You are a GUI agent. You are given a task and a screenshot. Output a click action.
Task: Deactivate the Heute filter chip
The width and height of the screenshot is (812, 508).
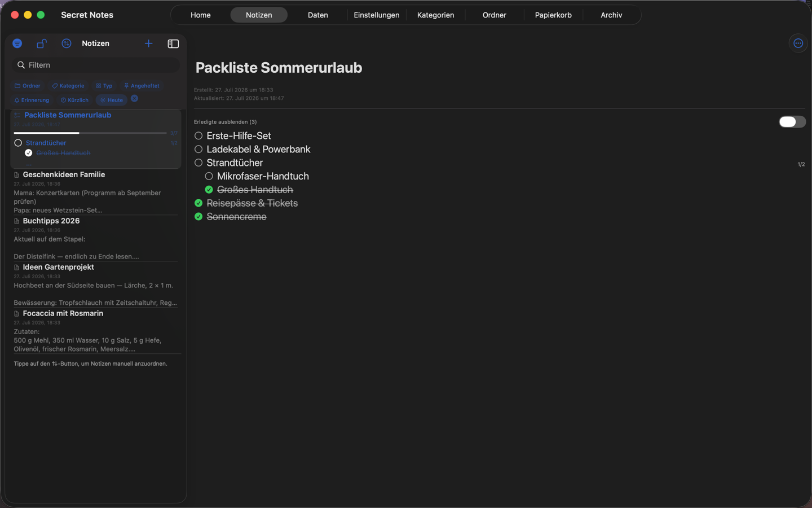pos(112,100)
